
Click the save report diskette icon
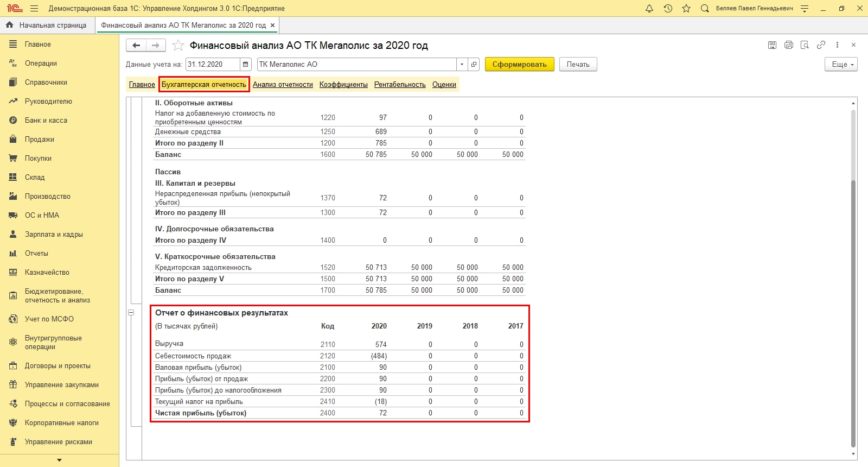point(772,45)
